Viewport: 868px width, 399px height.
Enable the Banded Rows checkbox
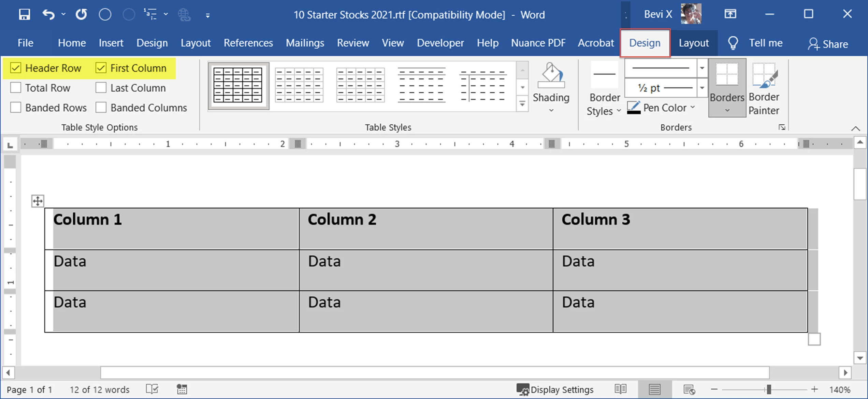point(16,108)
